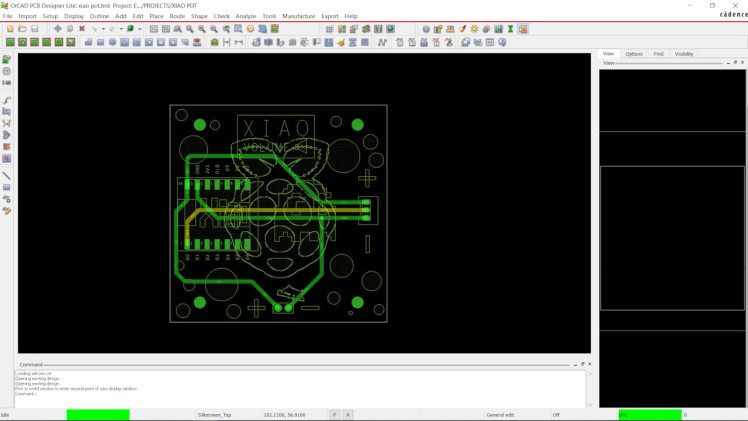
Task: Open dropdown arrow beside the green pin icon
Action: pyautogui.click(x=140, y=29)
